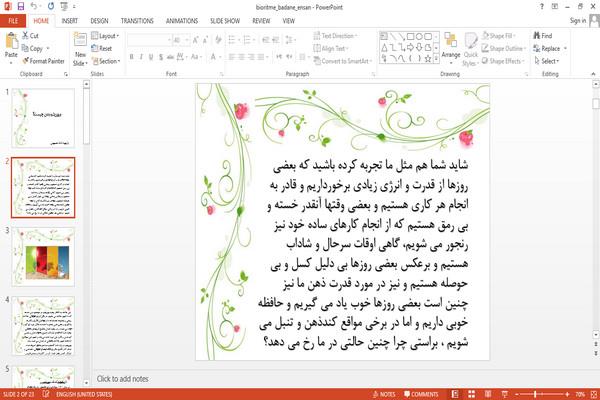This screenshot has height=400, width=600.
Task: Toggle Bold formatting
Action: [132, 57]
